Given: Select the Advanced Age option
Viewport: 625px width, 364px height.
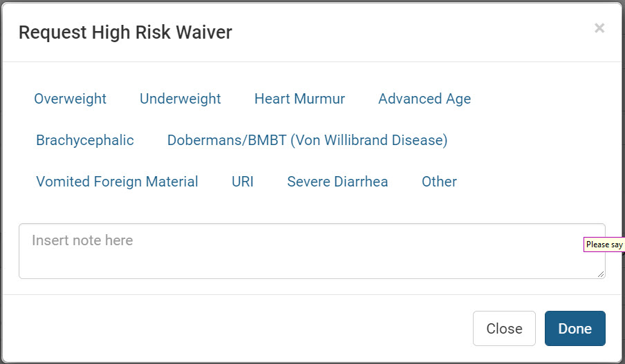Looking at the screenshot, I should coord(424,99).
